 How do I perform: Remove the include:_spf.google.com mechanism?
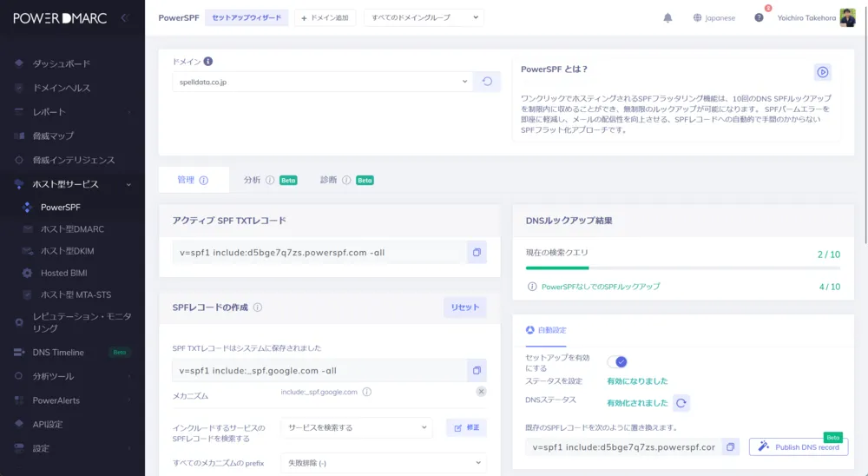pos(481,392)
